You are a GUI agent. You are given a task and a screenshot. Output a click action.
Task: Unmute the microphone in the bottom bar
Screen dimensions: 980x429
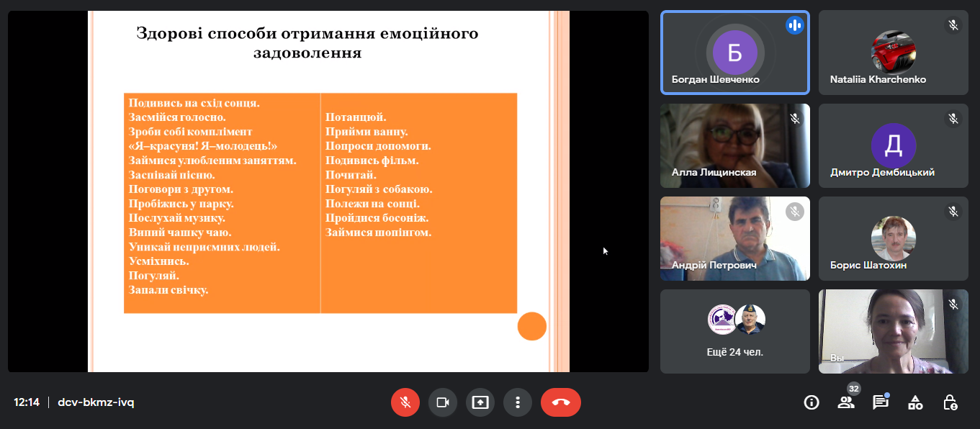[x=405, y=402]
